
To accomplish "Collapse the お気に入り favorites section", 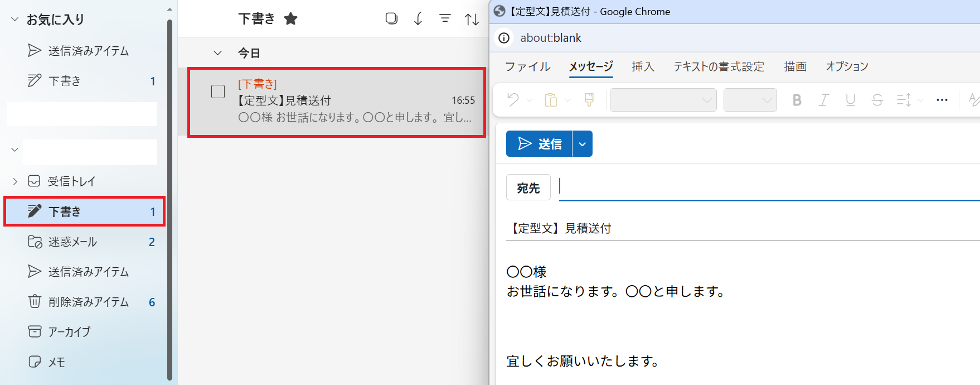I will [x=15, y=20].
